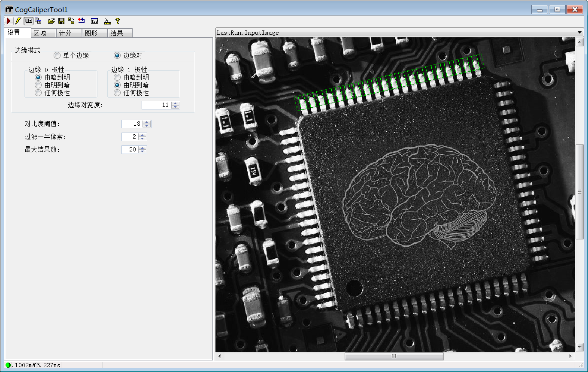
Task: Choose 任何极性 for 边缘 0 极性
Action: click(38, 93)
